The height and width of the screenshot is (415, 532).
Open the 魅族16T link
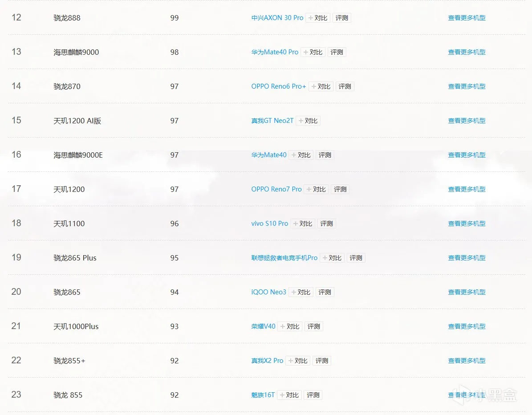[x=263, y=395]
